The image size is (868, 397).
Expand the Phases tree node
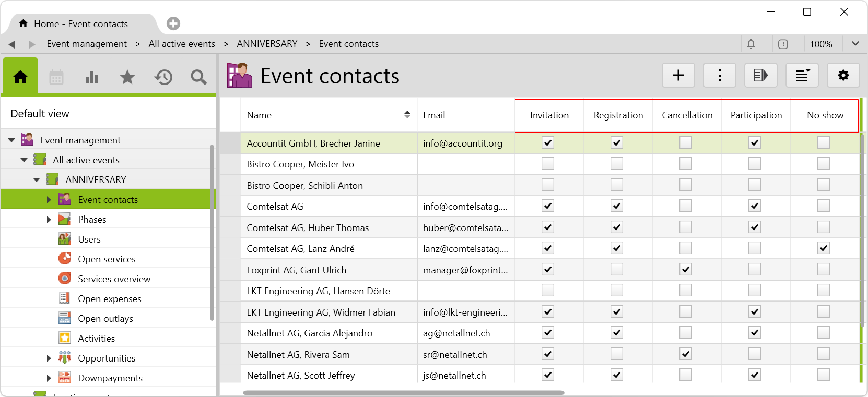(x=49, y=220)
